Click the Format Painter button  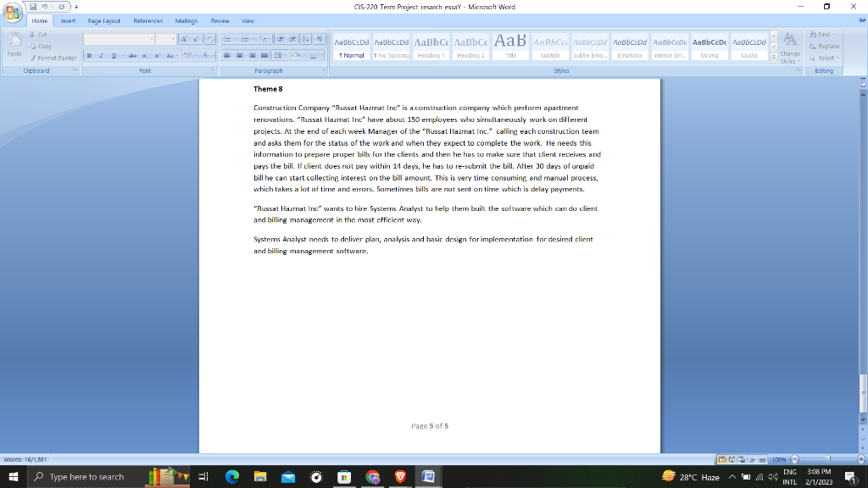click(x=53, y=58)
